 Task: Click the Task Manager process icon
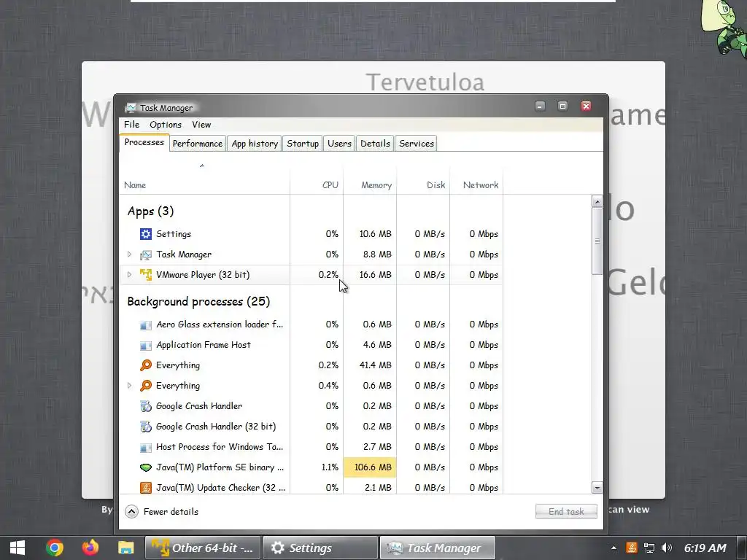(146, 254)
